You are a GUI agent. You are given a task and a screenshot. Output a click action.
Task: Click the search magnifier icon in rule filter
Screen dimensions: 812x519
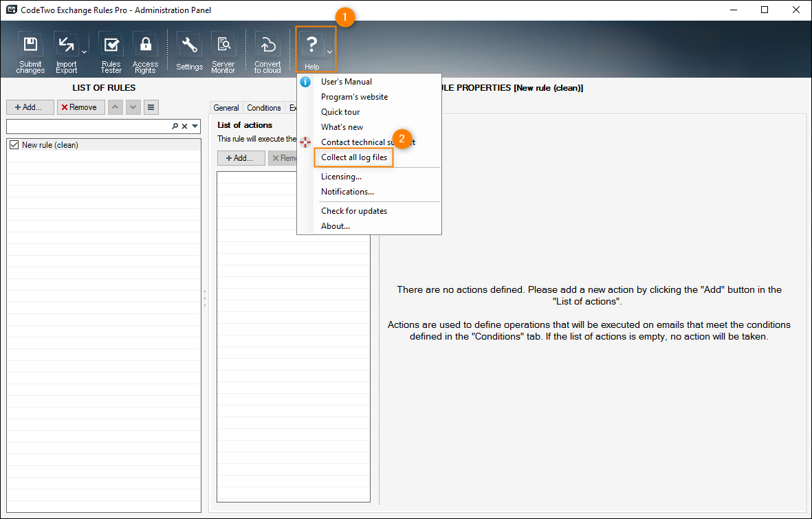[175, 126]
